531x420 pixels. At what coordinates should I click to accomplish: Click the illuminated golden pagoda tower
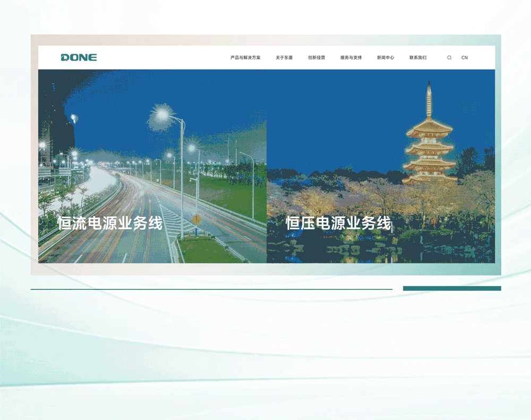click(429, 143)
